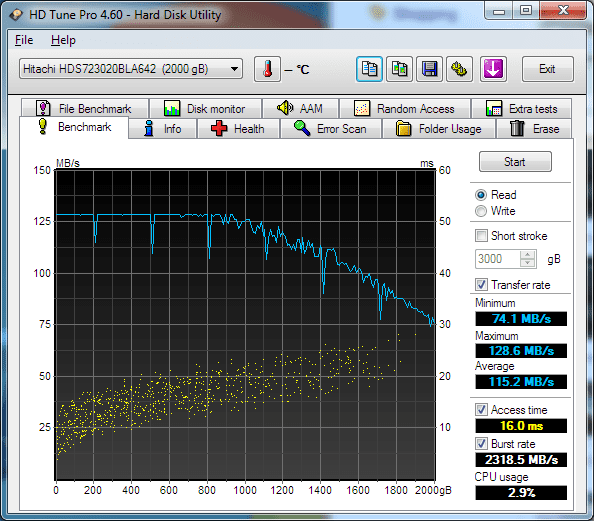
Task: Open options via the wrench icon
Action: (459, 69)
